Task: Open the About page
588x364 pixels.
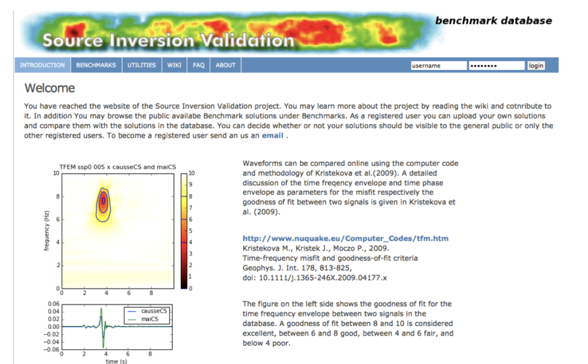Action: click(226, 65)
